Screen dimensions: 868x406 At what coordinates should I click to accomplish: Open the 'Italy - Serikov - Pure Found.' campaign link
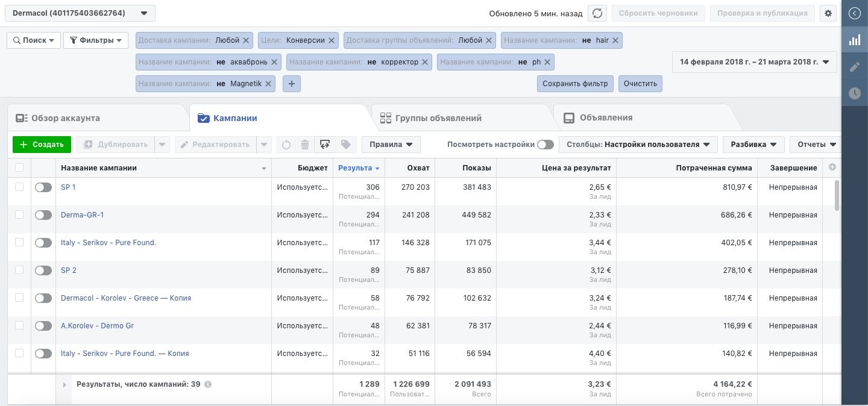pos(108,243)
